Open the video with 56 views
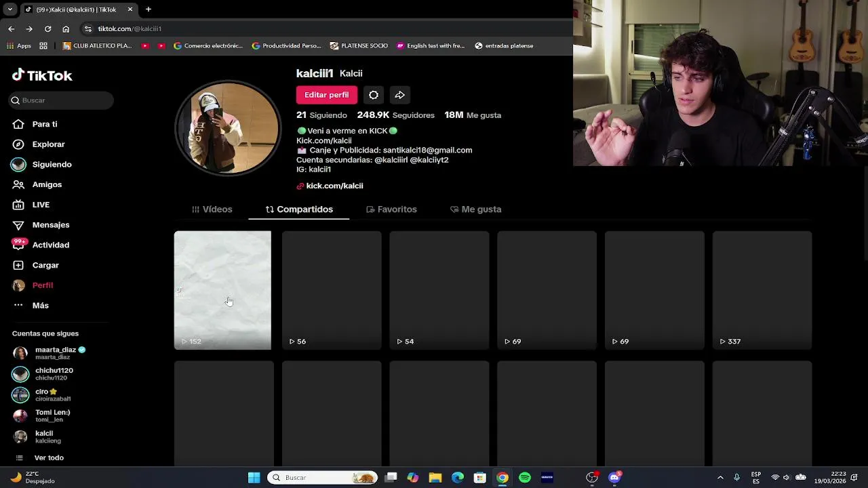The height and width of the screenshot is (488, 868). click(332, 290)
